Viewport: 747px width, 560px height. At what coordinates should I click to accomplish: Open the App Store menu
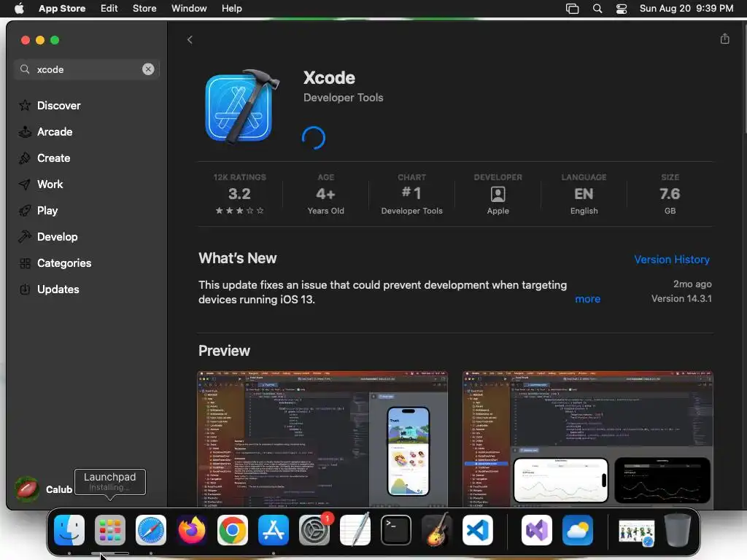pos(62,8)
